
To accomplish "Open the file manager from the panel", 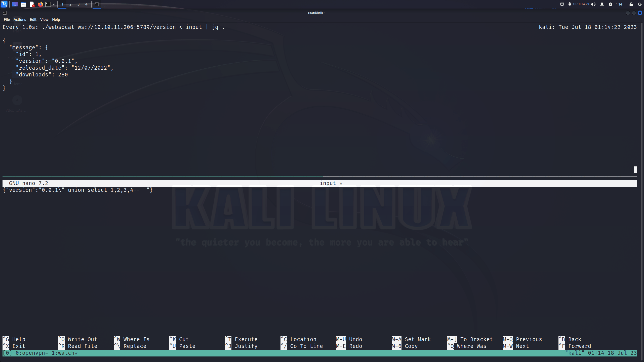I will coord(23,4).
